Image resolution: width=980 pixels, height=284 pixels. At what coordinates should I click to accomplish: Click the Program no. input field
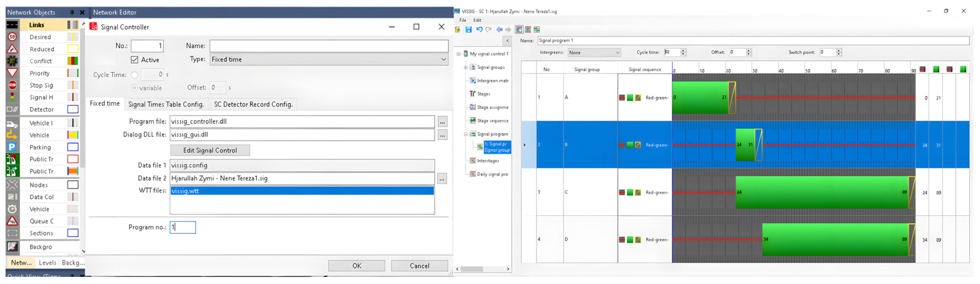point(183,228)
